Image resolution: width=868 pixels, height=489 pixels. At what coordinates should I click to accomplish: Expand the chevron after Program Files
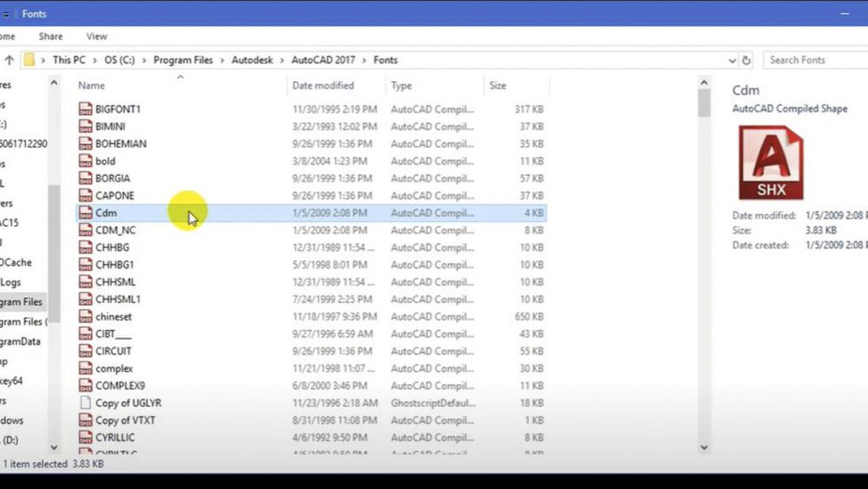(x=222, y=60)
